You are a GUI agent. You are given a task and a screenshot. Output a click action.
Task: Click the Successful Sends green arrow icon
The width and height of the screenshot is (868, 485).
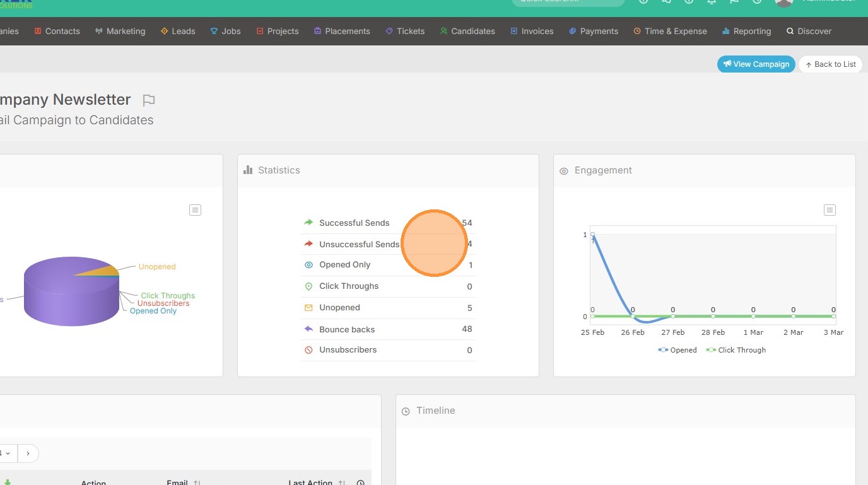pyautogui.click(x=308, y=223)
